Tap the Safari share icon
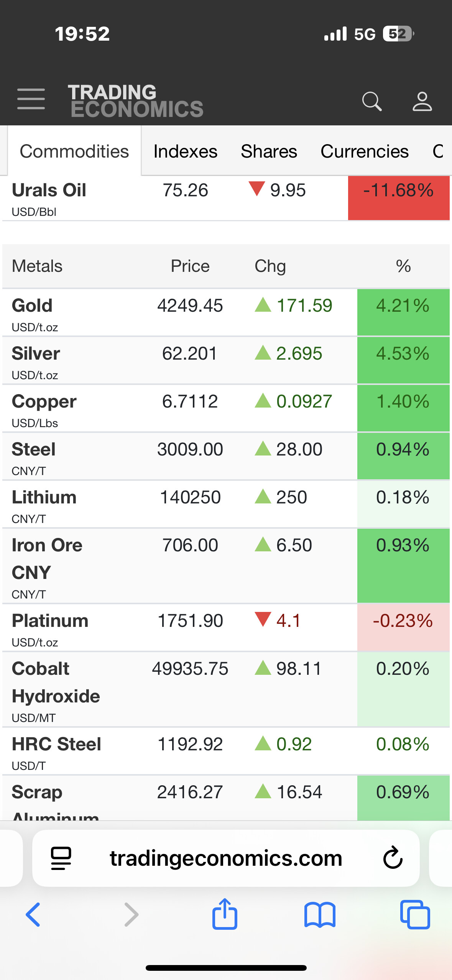The width and height of the screenshot is (452, 980). (x=225, y=914)
